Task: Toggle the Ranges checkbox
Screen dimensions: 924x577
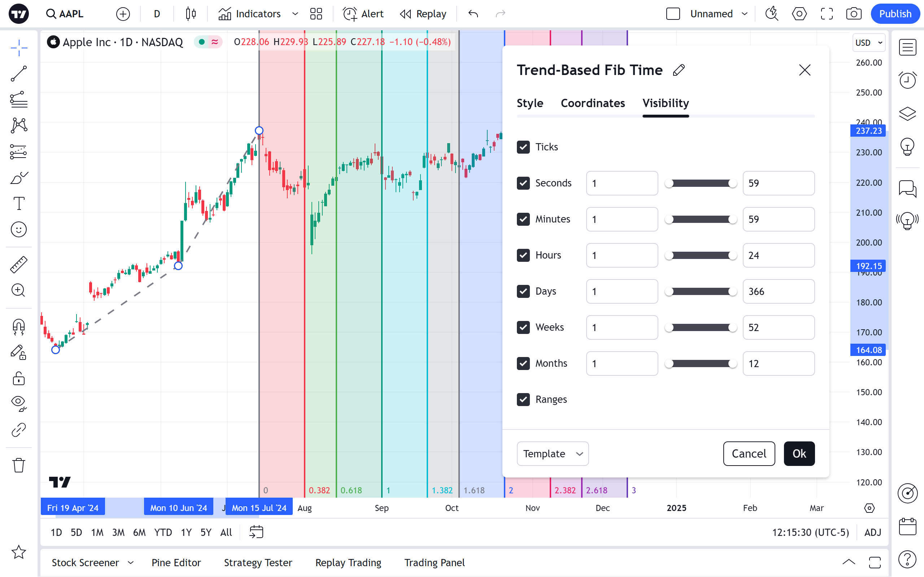Action: click(523, 400)
